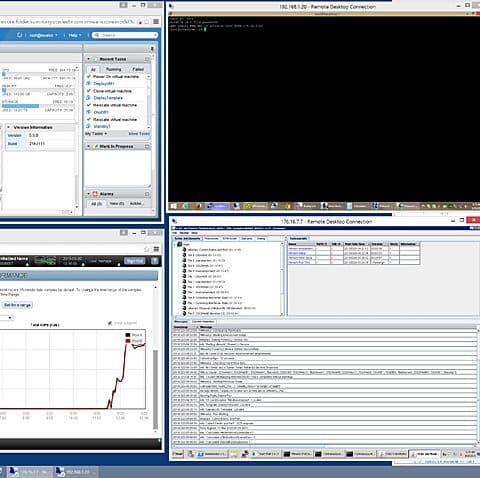
Task: Open the File menu in 176.16.7.7 window
Action: click(x=174, y=233)
